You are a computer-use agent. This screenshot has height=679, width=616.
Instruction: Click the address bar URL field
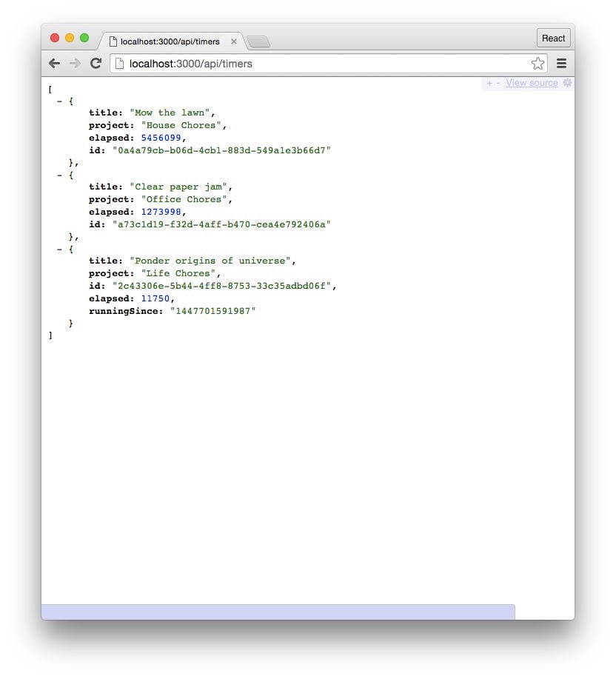(329, 64)
